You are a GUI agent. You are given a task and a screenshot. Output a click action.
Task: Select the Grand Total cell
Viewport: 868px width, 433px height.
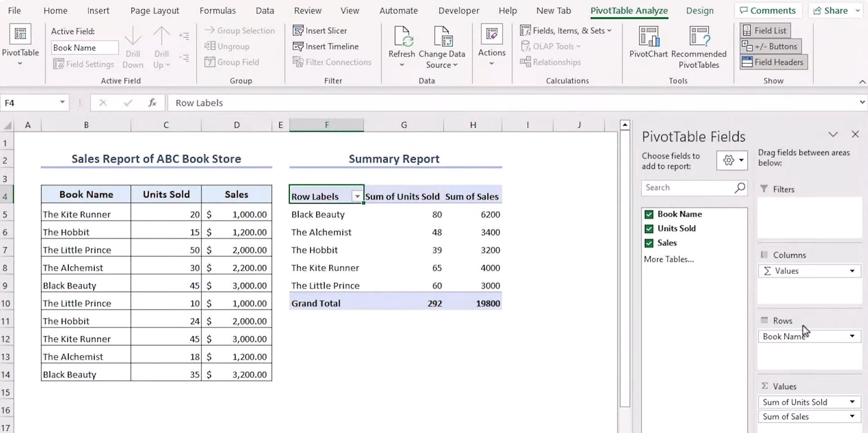click(327, 303)
